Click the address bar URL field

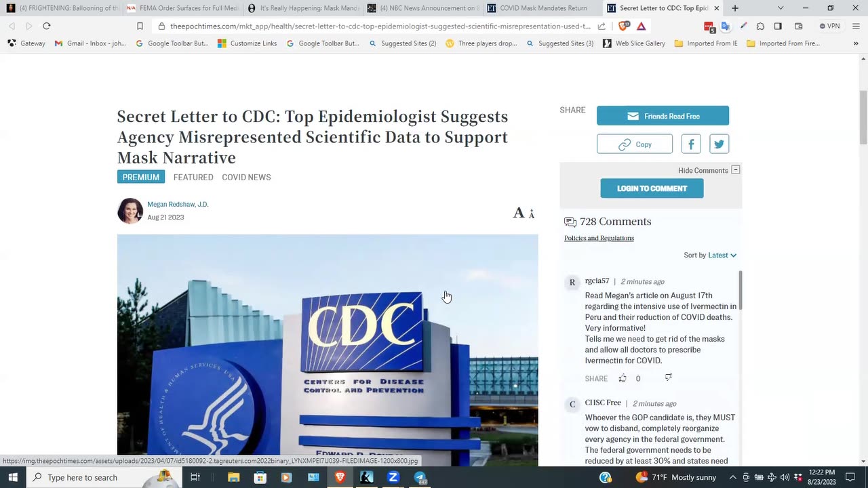pos(380,26)
